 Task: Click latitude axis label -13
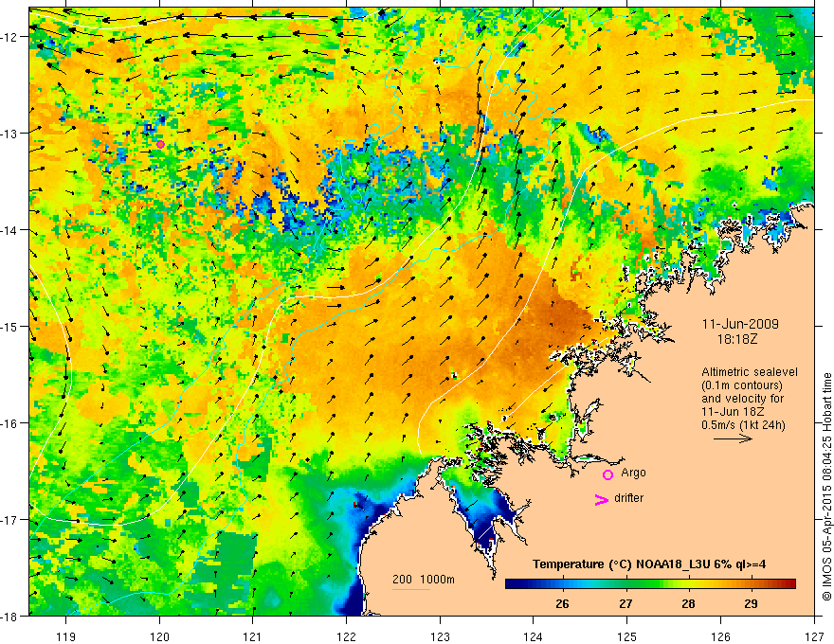[10, 133]
